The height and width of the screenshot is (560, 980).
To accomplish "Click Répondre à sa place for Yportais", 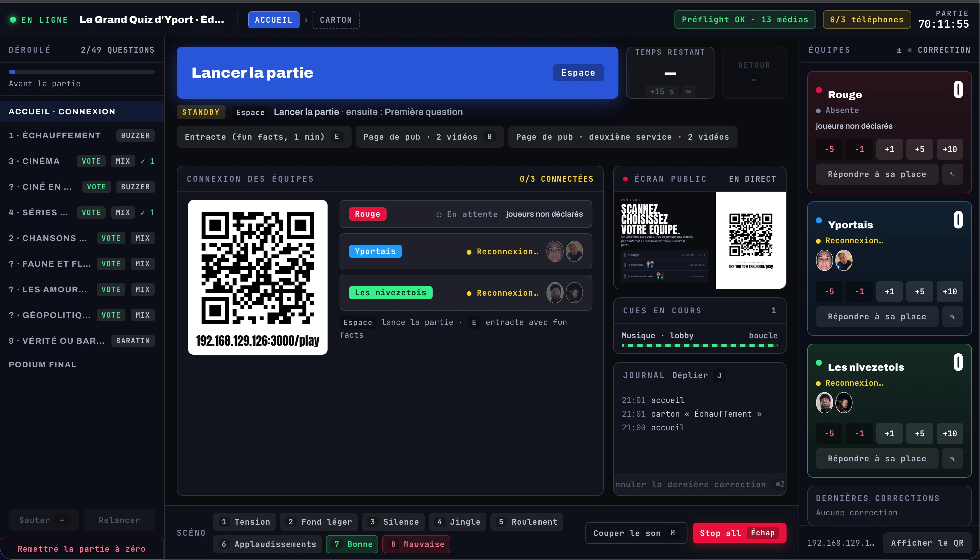I will [877, 317].
